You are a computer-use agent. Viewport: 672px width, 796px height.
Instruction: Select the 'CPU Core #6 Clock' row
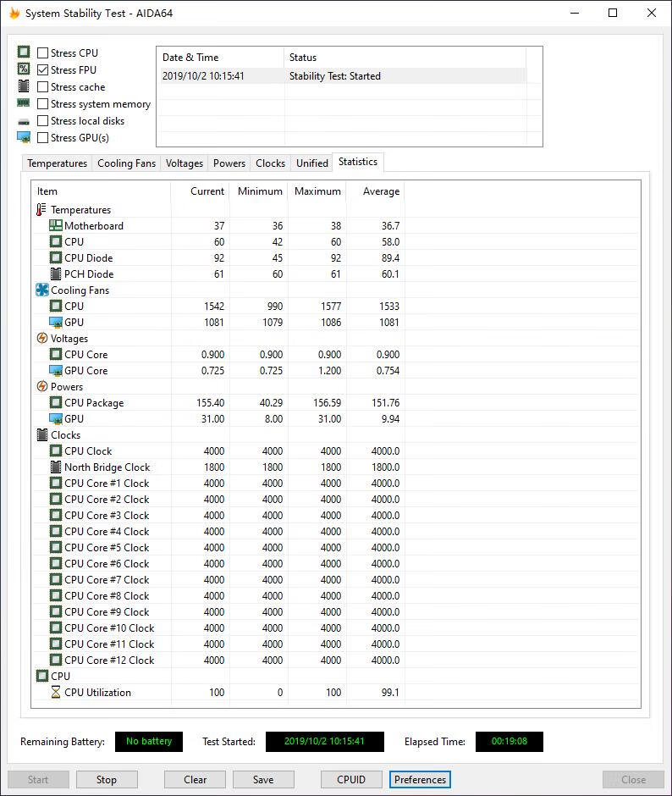tap(335, 563)
